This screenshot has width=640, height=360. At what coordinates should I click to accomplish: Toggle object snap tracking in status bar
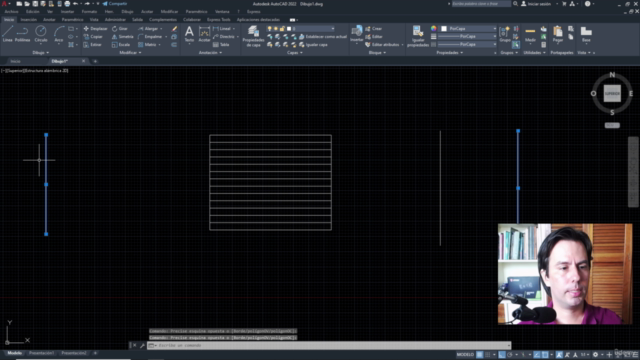coord(537,355)
